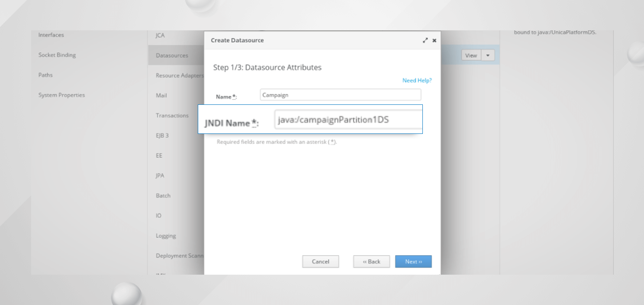This screenshot has height=305, width=644.
Task: Select the Datasources subsystem entry
Action: [x=172, y=55]
